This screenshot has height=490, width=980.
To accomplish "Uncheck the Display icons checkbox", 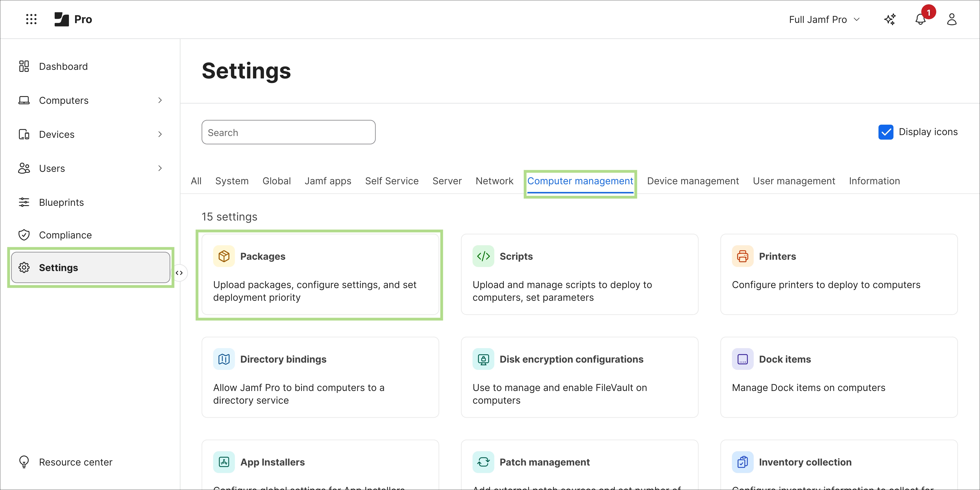I will tap(886, 132).
